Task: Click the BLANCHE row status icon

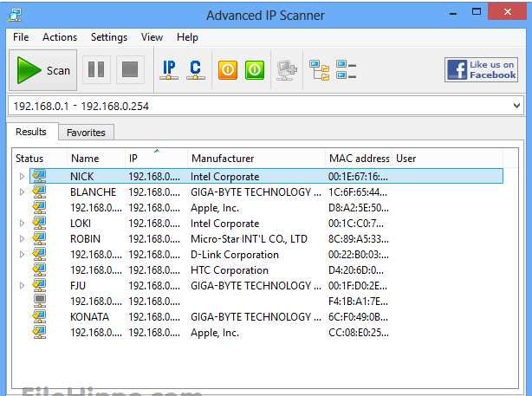Action: (x=39, y=192)
